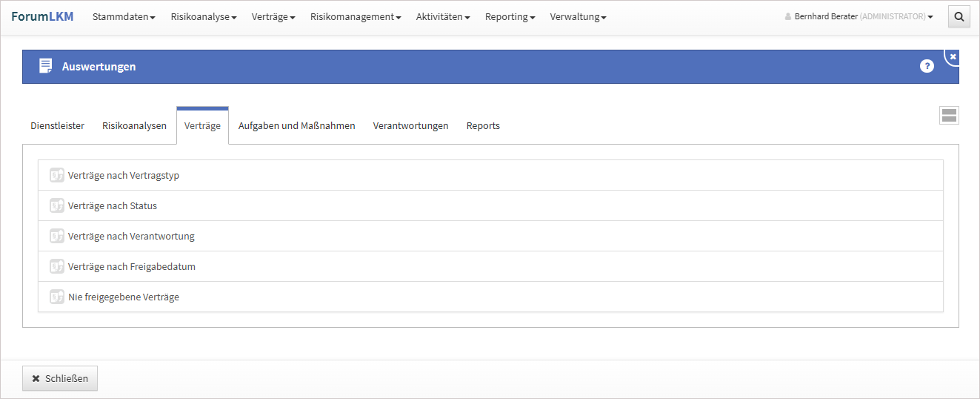Click the Auswertungen header title

pyautogui.click(x=99, y=66)
